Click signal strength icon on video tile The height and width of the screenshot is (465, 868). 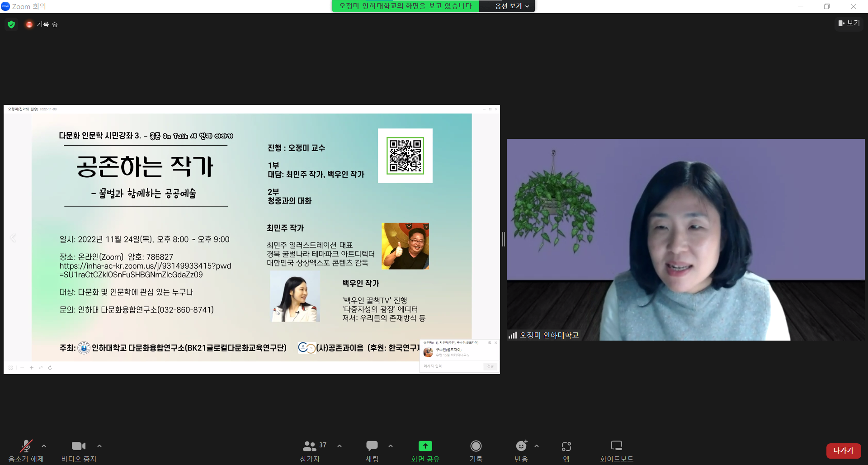click(513, 335)
